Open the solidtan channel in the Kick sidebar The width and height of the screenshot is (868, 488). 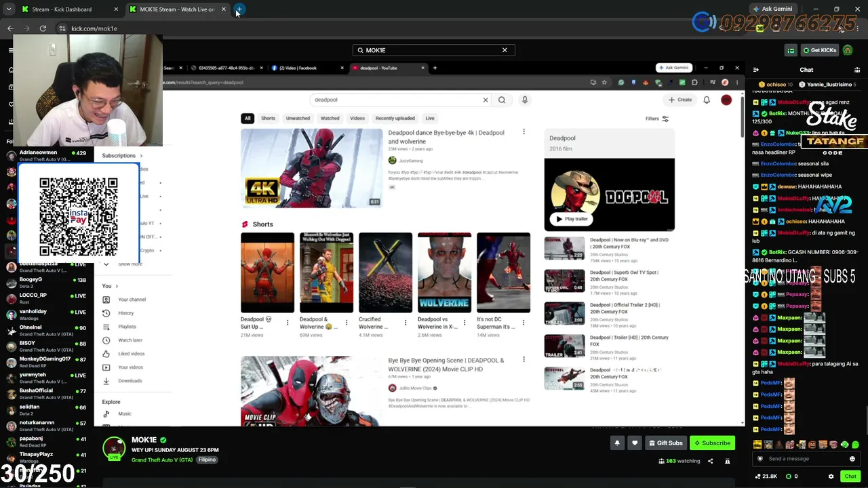pos(46,410)
